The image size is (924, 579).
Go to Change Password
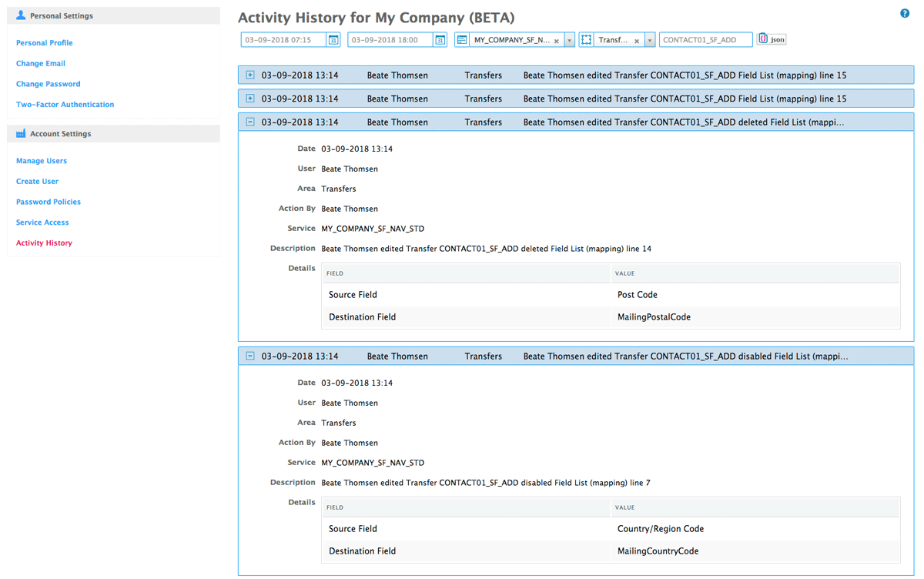(x=49, y=84)
